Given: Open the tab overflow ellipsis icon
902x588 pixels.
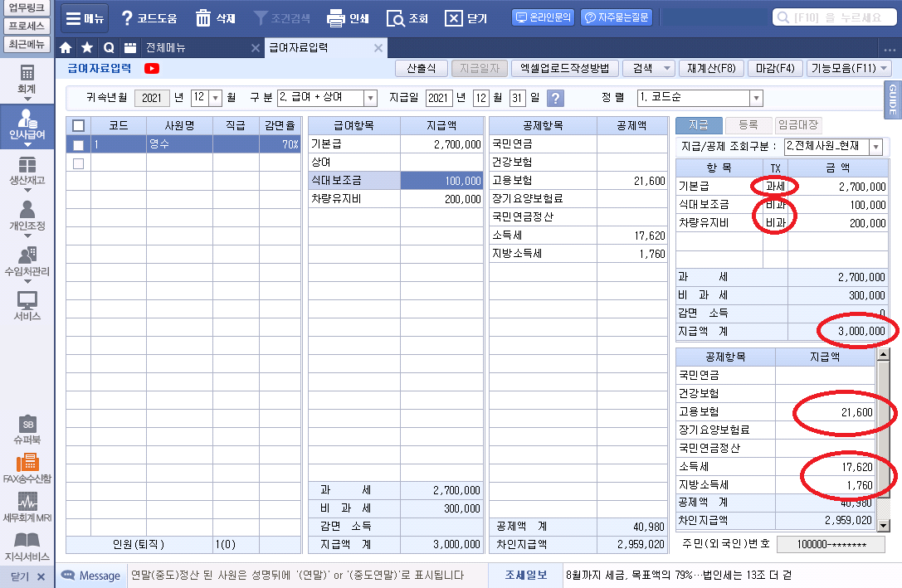Looking at the screenshot, I should [x=890, y=49].
